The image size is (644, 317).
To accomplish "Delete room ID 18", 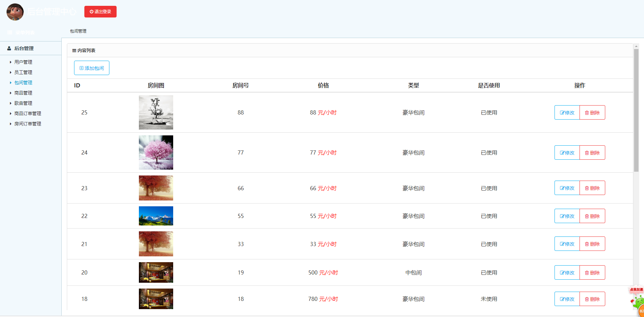I will tap(592, 299).
